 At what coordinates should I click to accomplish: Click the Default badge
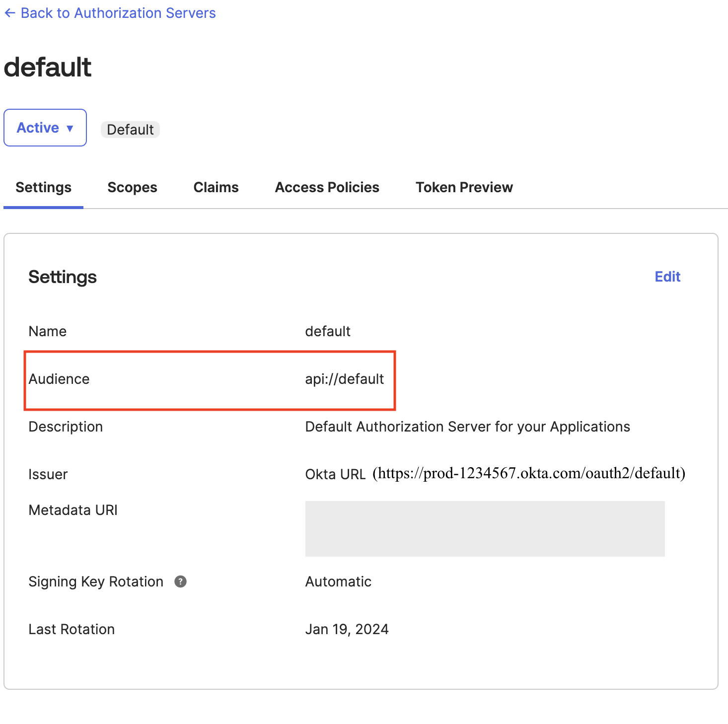pos(130,130)
